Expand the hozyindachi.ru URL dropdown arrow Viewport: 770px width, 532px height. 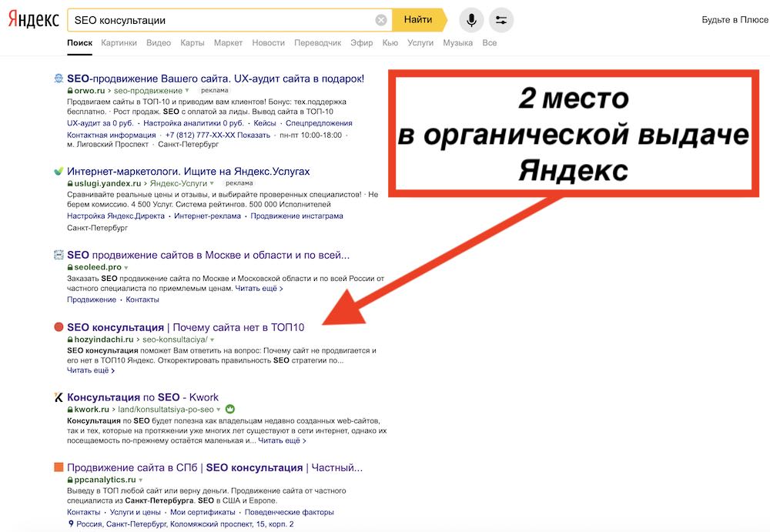coord(213,340)
